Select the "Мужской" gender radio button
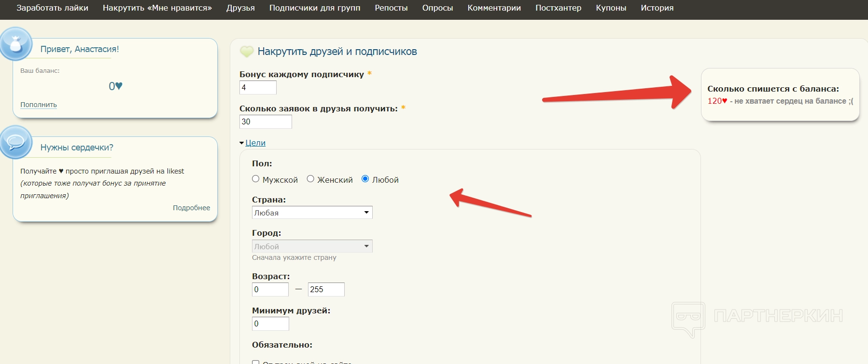This screenshot has height=364, width=868. click(x=256, y=179)
